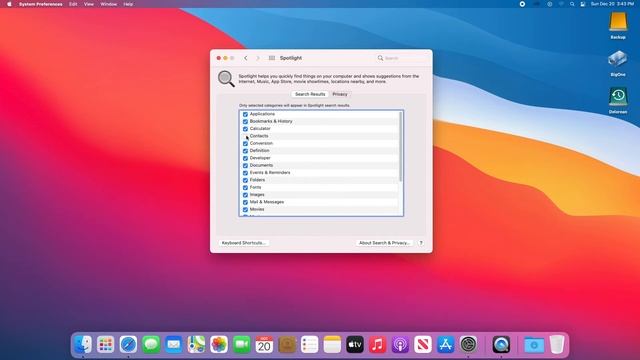Open Apple menu

coord(9,4)
